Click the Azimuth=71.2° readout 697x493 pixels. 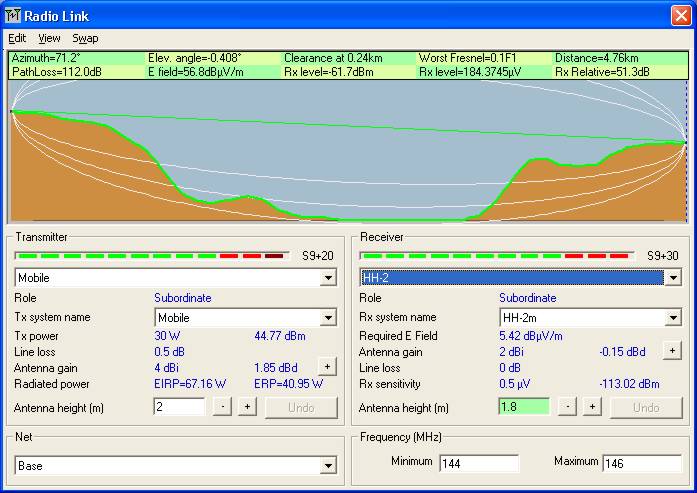tap(46, 58)
